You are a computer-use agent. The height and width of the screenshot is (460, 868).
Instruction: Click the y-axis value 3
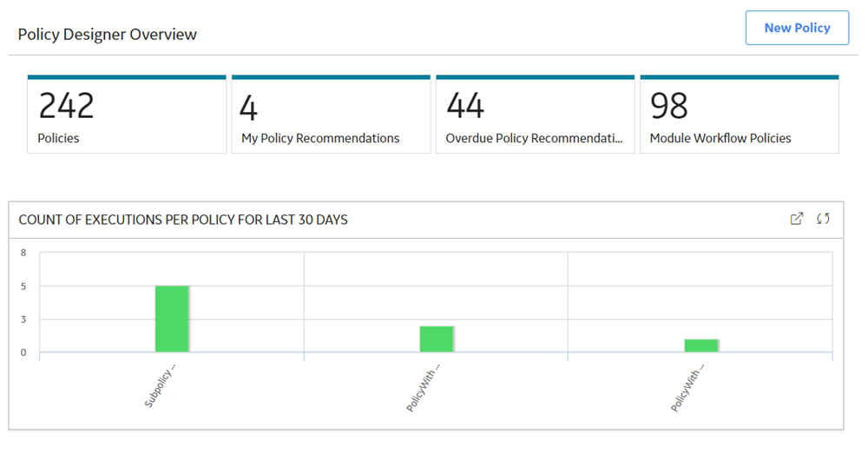(23, 319)
